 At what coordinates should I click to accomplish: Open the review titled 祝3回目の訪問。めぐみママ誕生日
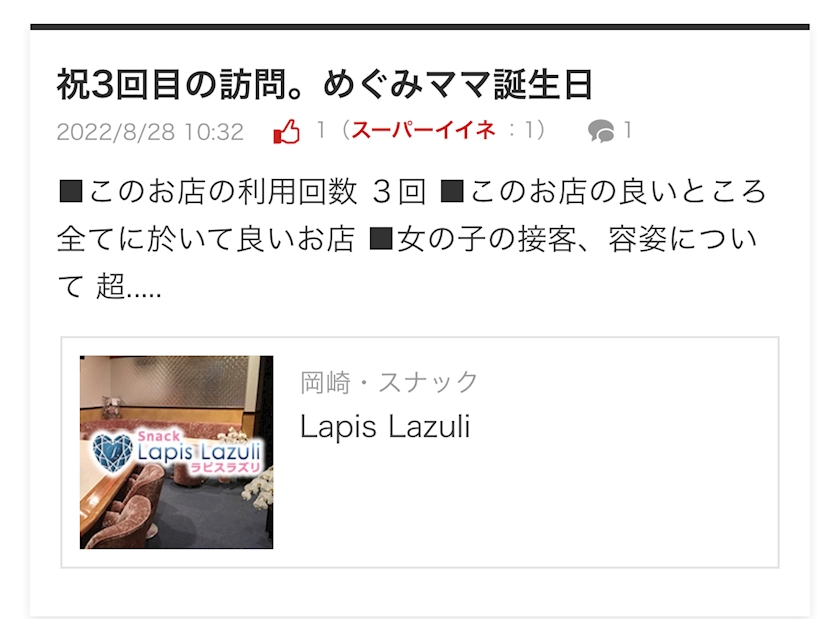(325, 85)
